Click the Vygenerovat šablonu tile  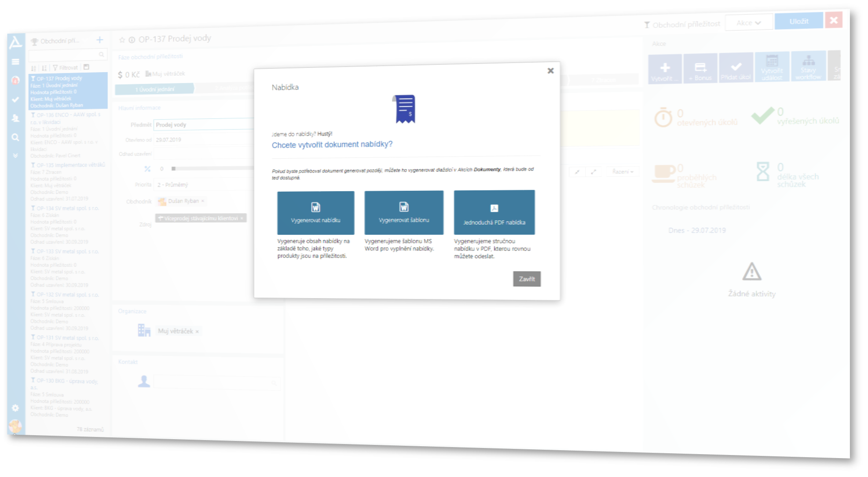(x=404, y=212)
